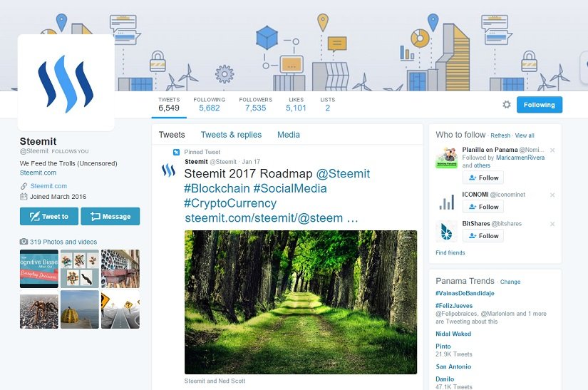Open the spider photo thumbnail
The width and height of the screenshot is (588, 390).
coord(39,309)
